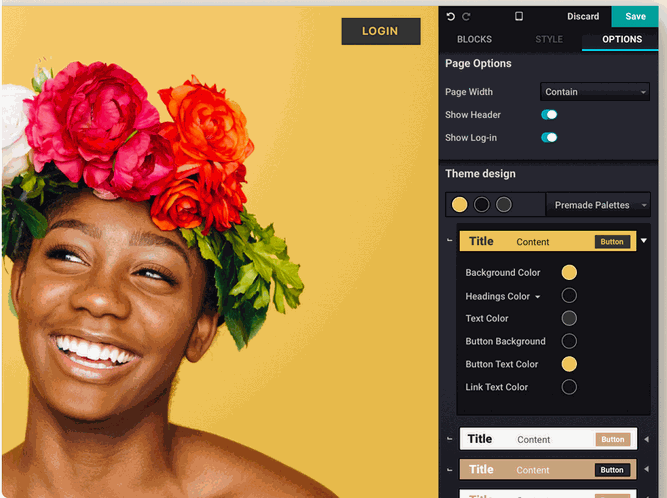Pick the yellow palette color circle
This screenshot has height=498, width=667.
(459, 205)
